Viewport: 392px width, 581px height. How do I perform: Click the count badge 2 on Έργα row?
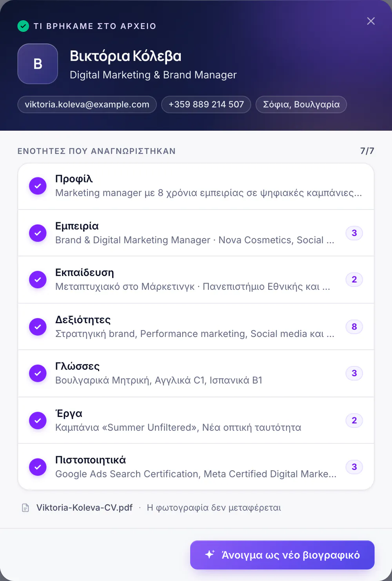pos(354,420)
